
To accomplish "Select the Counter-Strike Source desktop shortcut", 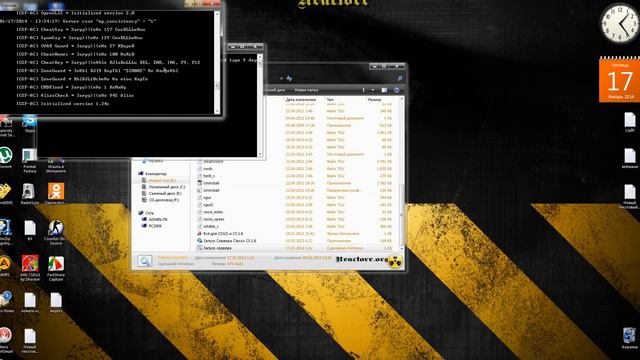I will click(56, 232).
